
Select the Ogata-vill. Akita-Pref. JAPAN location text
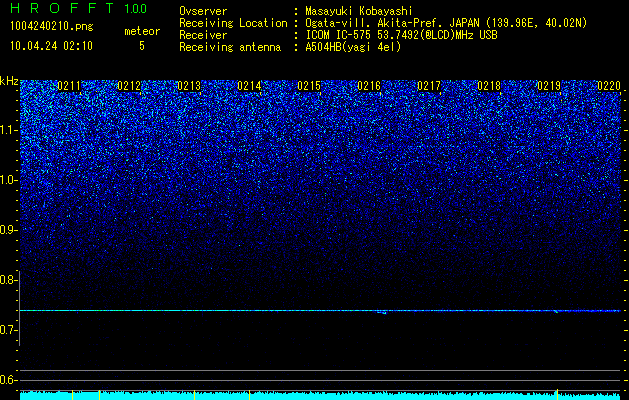tap(446, 23)
